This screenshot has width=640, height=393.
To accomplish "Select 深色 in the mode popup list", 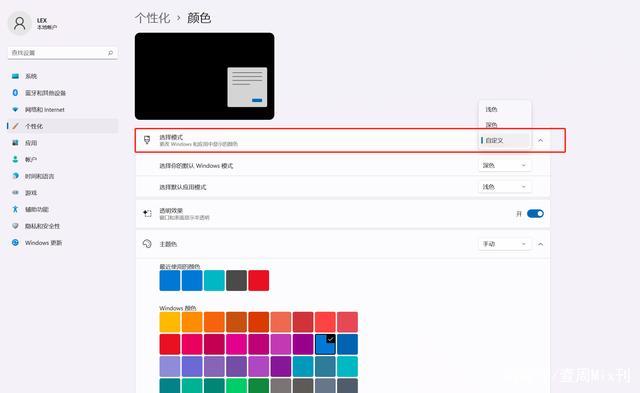I will (x=505, y=124).
